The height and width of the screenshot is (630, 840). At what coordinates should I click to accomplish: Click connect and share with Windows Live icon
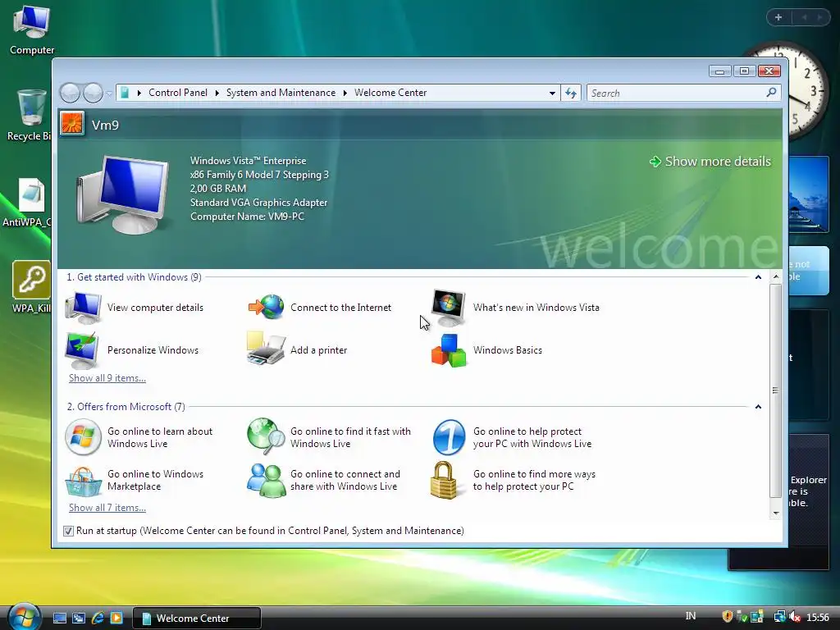(x=267, y=480)
